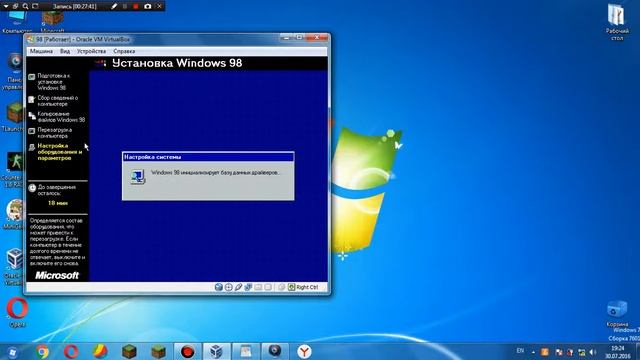Click the recorder magnifier zoom icon

(x=25, y=6)
